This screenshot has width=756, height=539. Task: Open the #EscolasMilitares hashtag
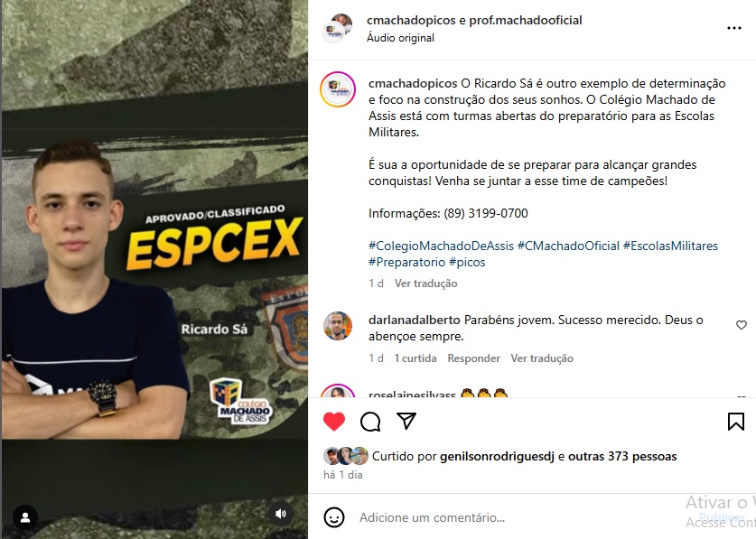coord(670,246)
